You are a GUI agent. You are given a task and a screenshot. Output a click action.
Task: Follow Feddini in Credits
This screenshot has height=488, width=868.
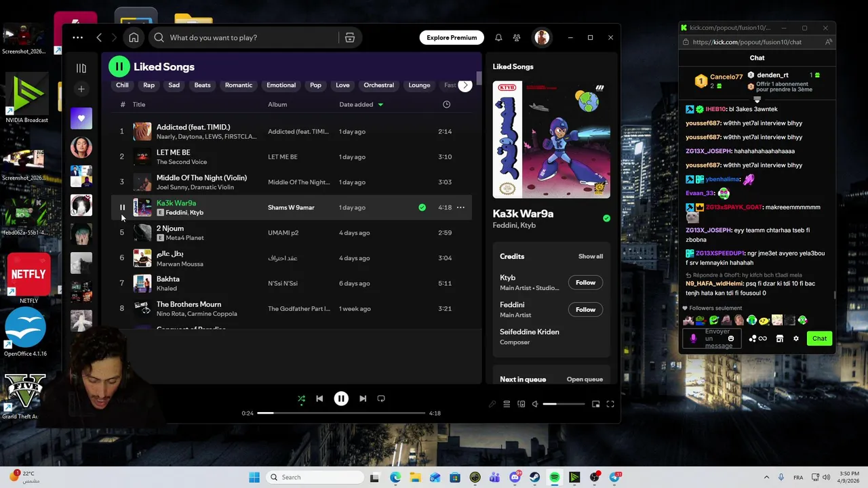click(x=585, y=310)
